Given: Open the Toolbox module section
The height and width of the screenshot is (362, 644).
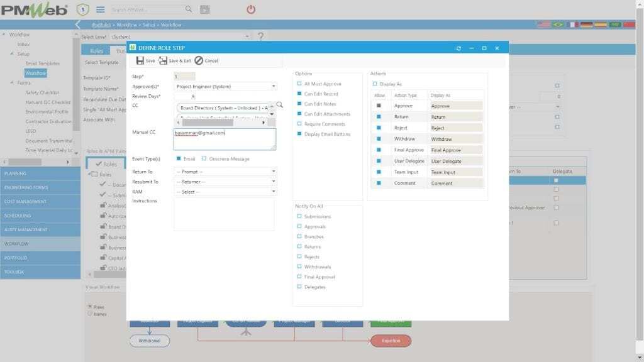Looking at the screenshot, I should pos(40,271).
